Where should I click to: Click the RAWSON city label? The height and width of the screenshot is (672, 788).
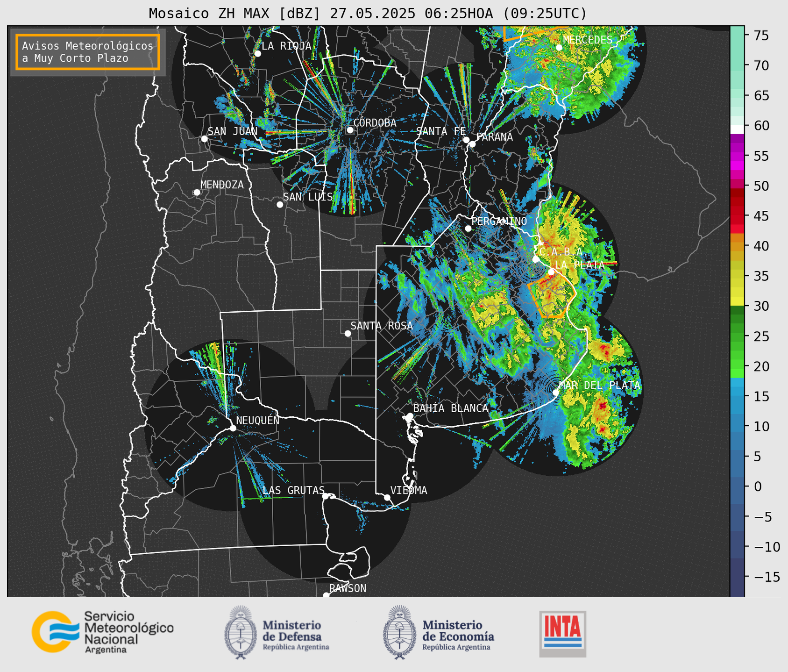(348, 588)
